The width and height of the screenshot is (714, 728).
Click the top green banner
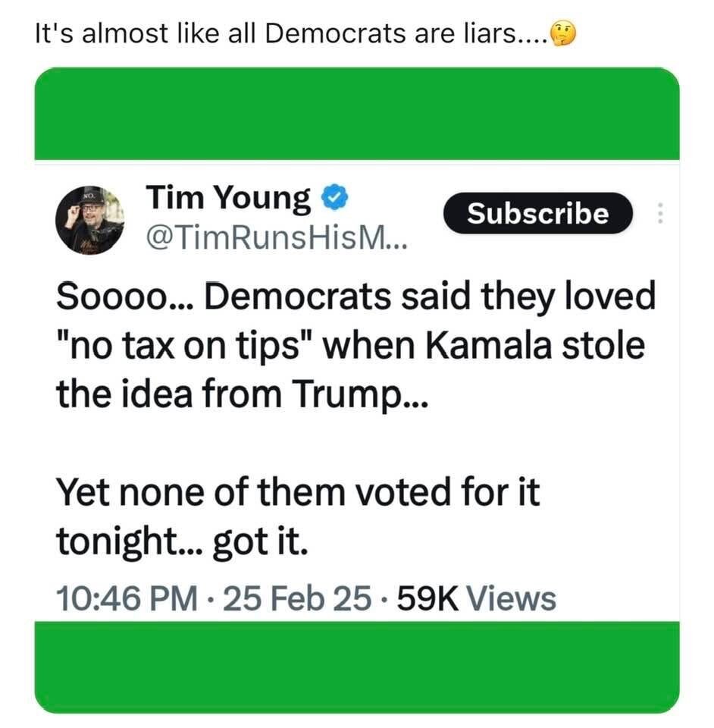[356, 114]
